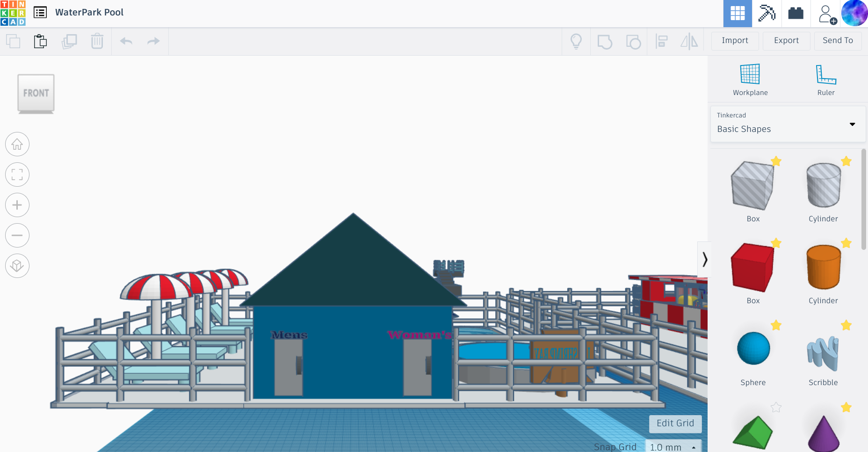Select the Ruler tool
868x452 pixels.
tap(826, 80)
